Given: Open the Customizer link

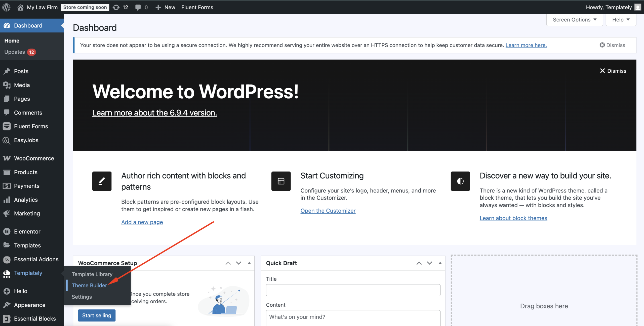Looking at the screenshot, I should 328,211.
